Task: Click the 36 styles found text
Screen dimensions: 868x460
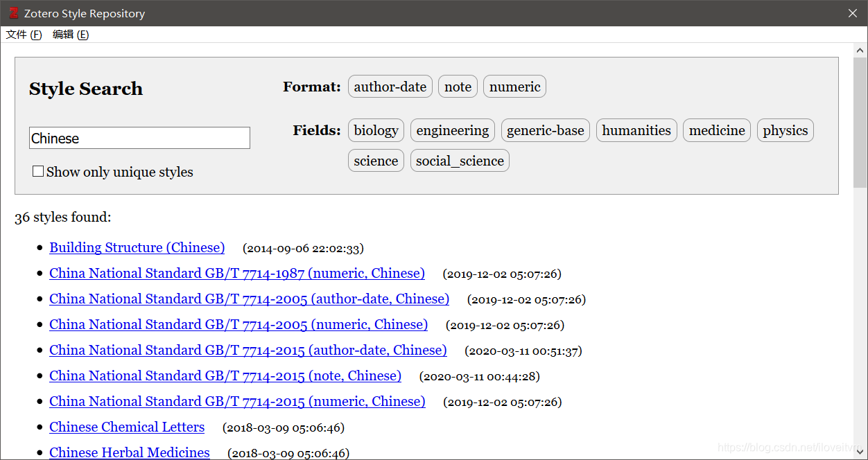Action: [x=62, y=217]
